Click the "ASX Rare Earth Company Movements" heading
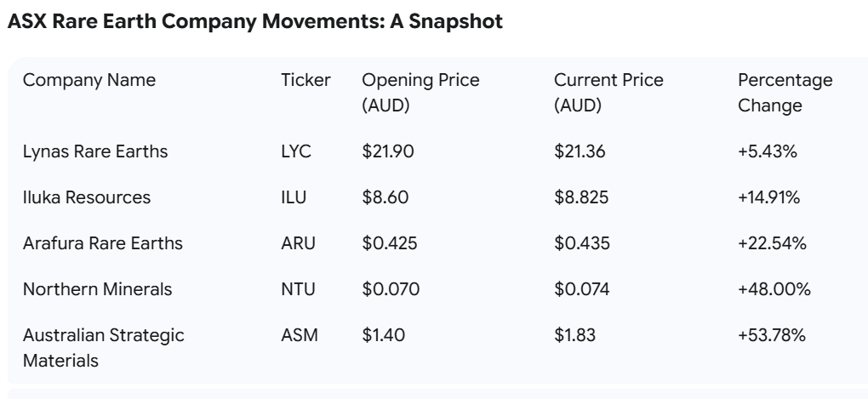Viewport: 868px width, 399px height. tap(254, 22)
